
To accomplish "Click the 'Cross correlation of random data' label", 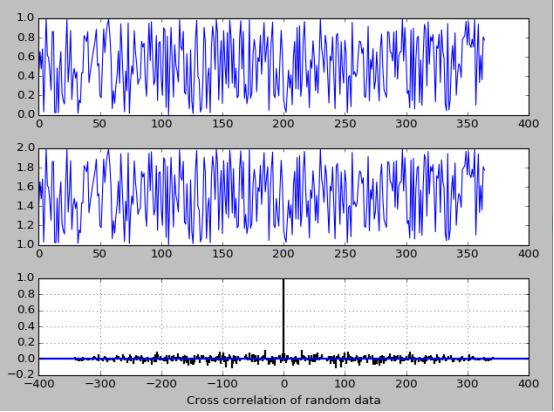I will pos(283,400).
